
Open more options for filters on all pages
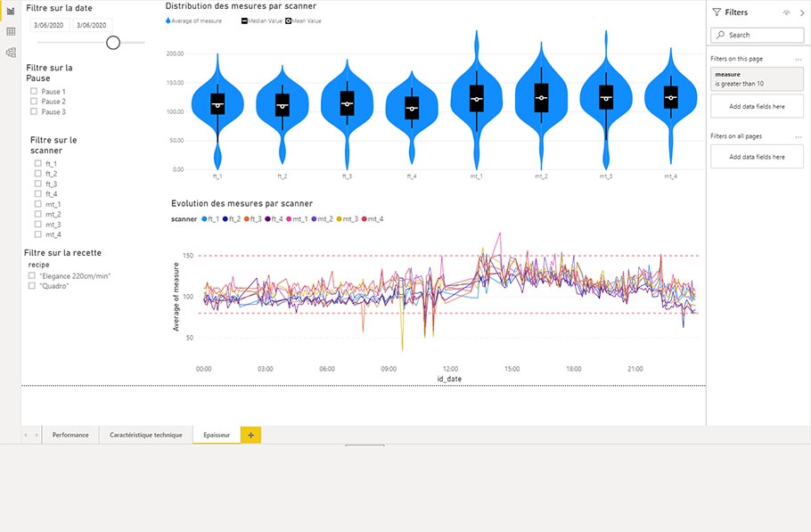tap(799, 136)
